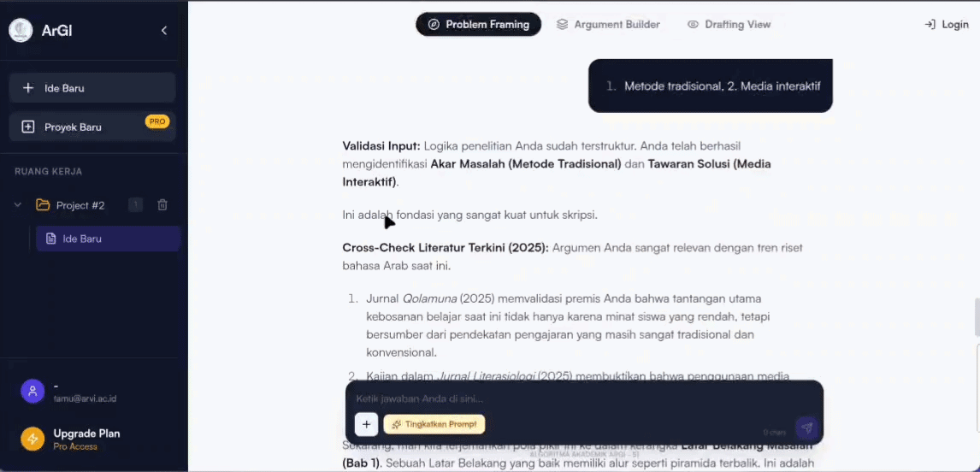Click the ArGI app title
The width and height of the screenshot is (980, 472).
57,30
